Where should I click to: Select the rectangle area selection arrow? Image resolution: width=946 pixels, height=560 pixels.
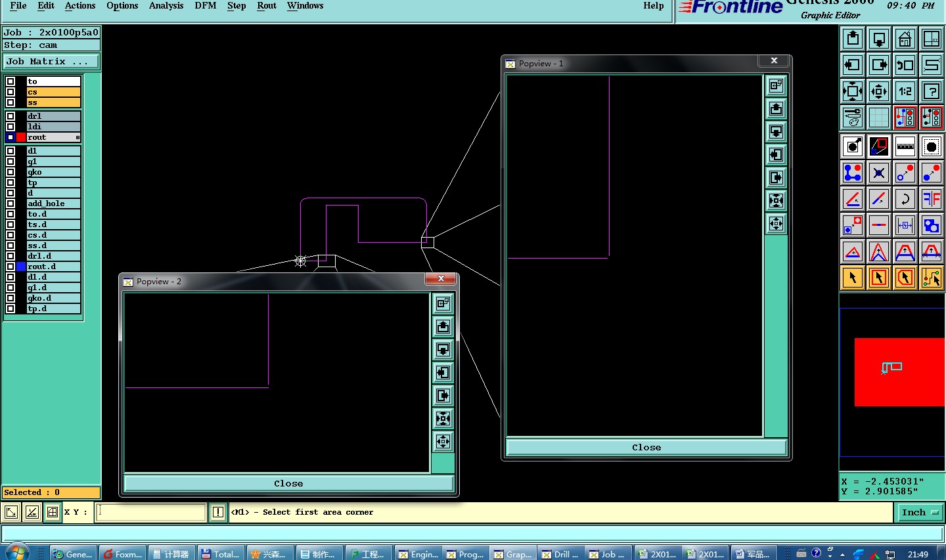point(879,278)
